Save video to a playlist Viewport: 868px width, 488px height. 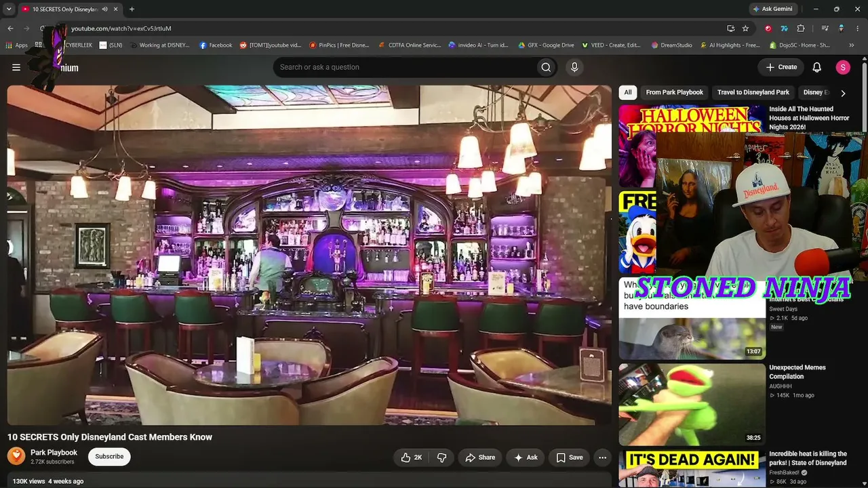tap(569, 457)
